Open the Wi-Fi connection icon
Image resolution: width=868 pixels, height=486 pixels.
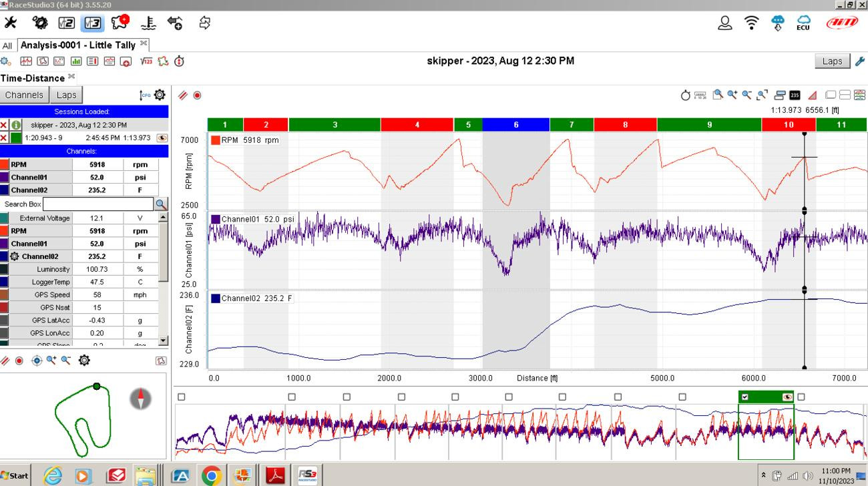[751, 23]
